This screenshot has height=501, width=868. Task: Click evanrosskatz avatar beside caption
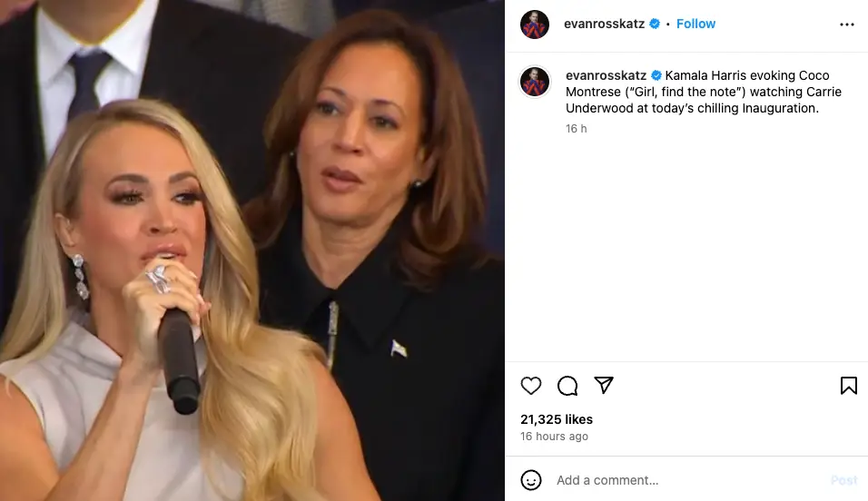click(x=535, y=82)
